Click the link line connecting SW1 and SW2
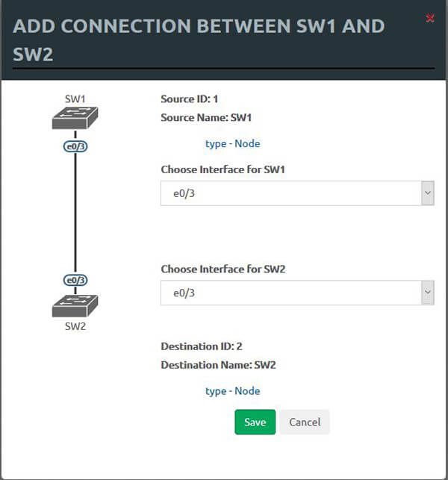The width and height of the screenshot is (448, 480). click(75, 213)
